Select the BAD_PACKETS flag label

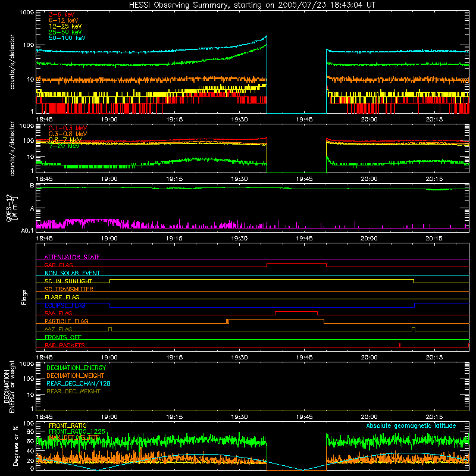(x=65, y=345)
